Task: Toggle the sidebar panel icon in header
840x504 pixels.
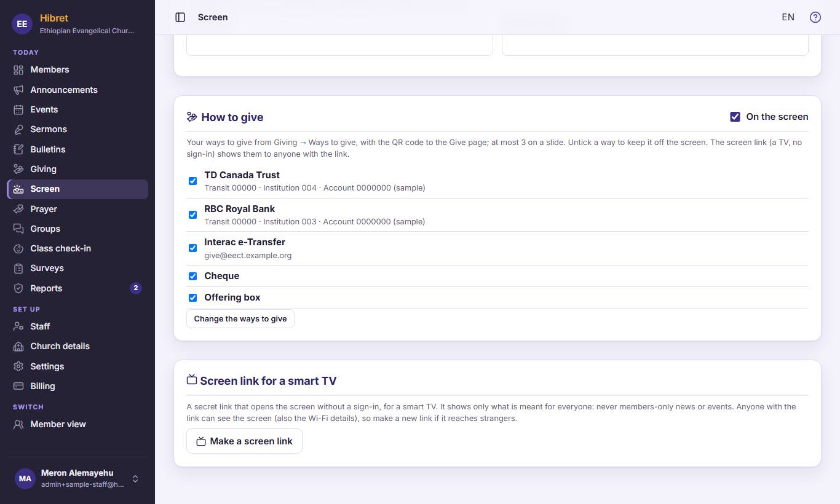Action: (180, 17)
